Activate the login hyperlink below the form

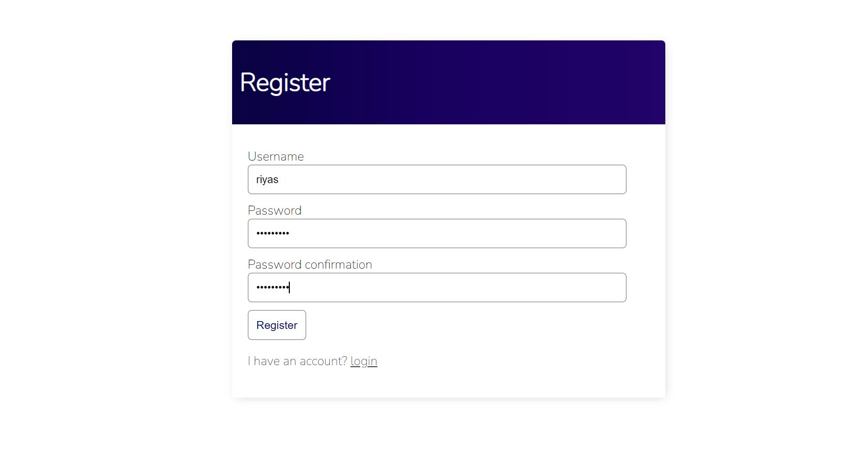tap(363, 361)
